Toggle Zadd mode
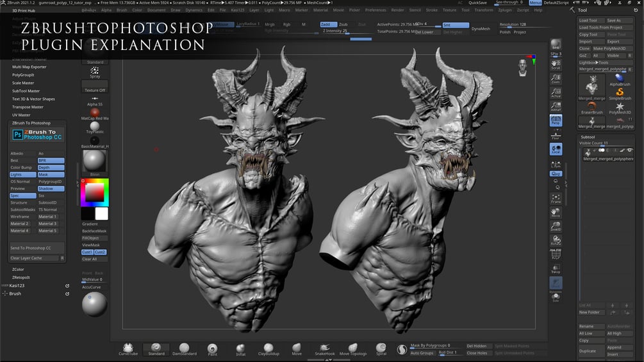Image resolution: width=644 pixels, height=362 pixels. [328, 24]
